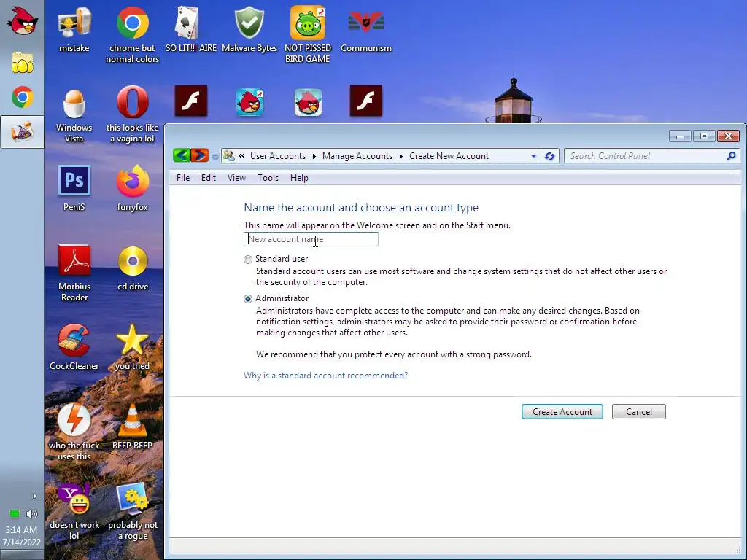Click the Create Account button

tap(562, 412)
